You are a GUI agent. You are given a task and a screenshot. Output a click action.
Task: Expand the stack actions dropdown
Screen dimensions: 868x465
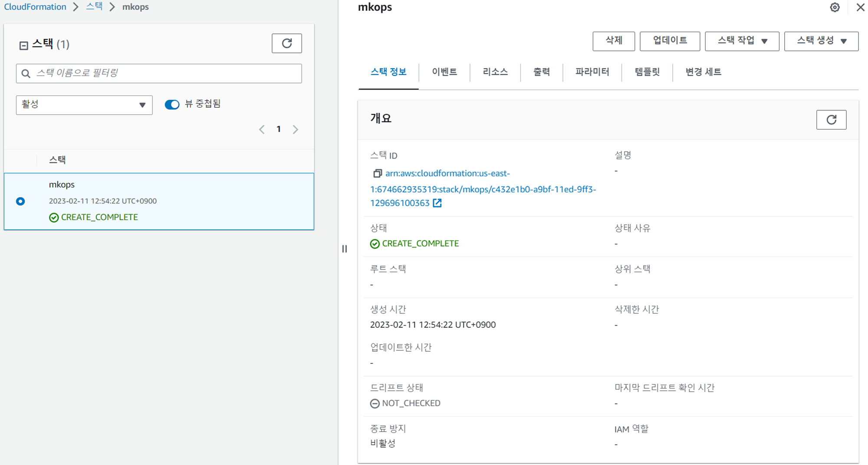point(742,41)
